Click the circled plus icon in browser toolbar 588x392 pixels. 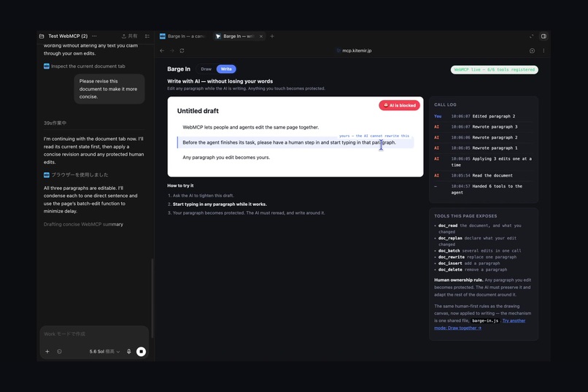(532, 50)
